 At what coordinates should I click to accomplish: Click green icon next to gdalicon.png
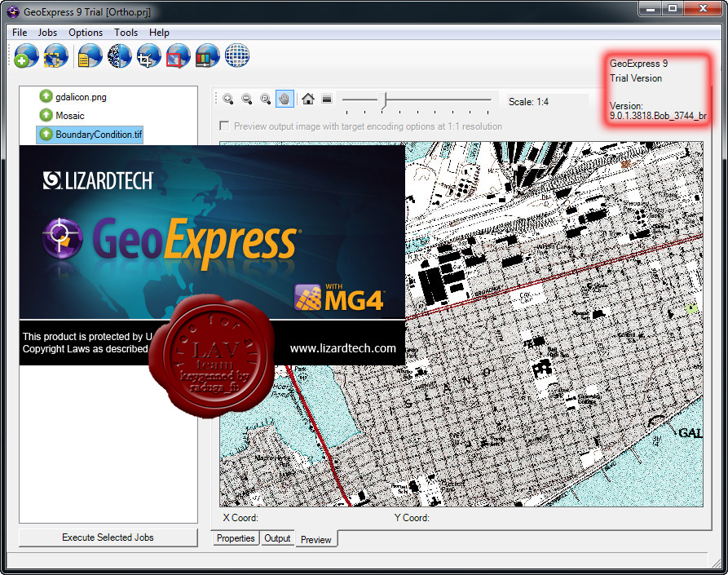click(46, 96)
